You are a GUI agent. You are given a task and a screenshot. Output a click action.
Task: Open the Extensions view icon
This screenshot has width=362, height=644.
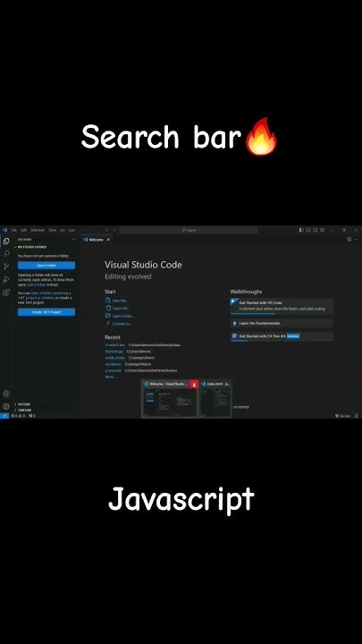6,292
